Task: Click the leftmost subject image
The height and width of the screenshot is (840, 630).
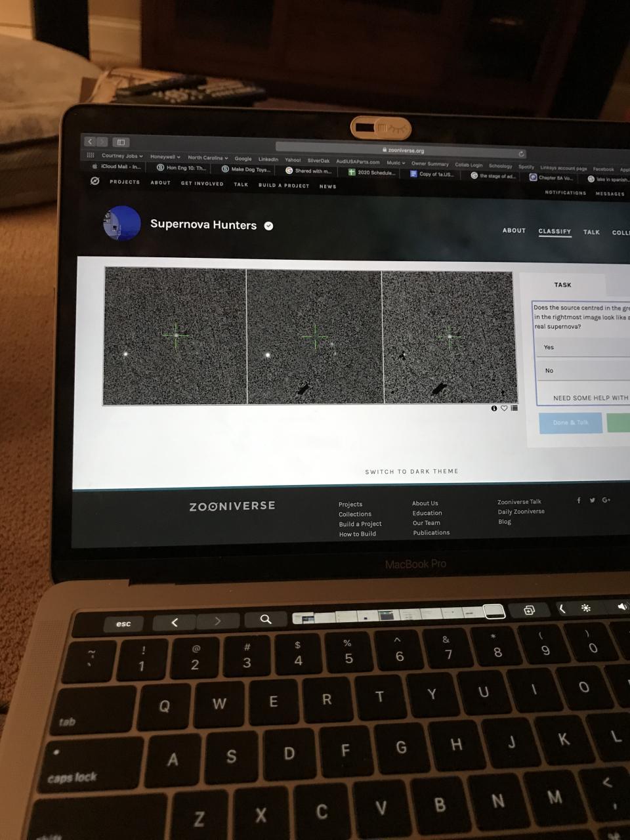Action: tap(175, 335)
